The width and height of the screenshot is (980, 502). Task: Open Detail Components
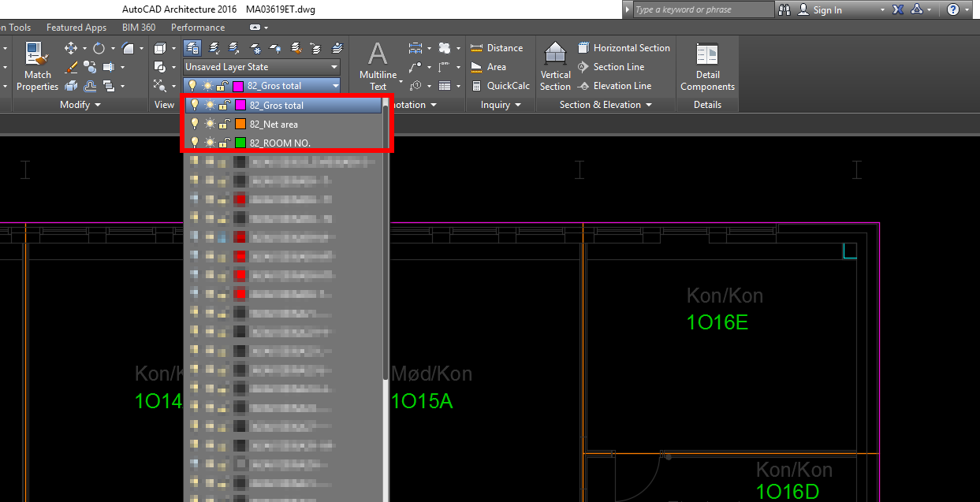pos(707,67)
